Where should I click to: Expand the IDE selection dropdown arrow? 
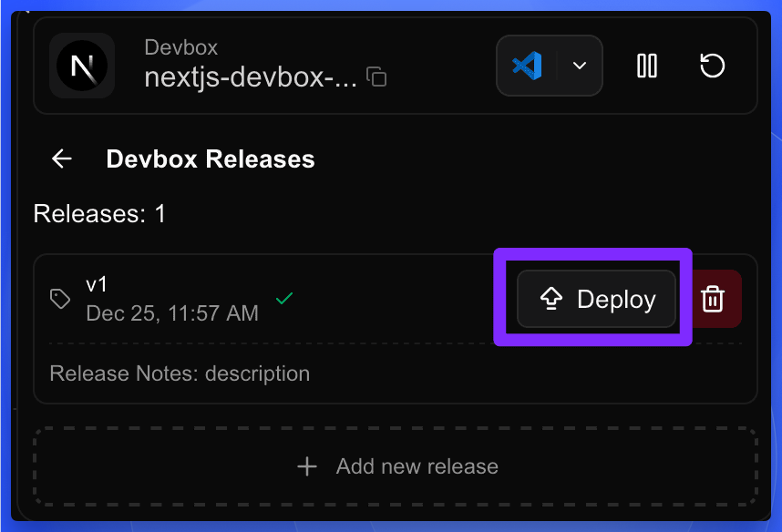tap(579, 66)
